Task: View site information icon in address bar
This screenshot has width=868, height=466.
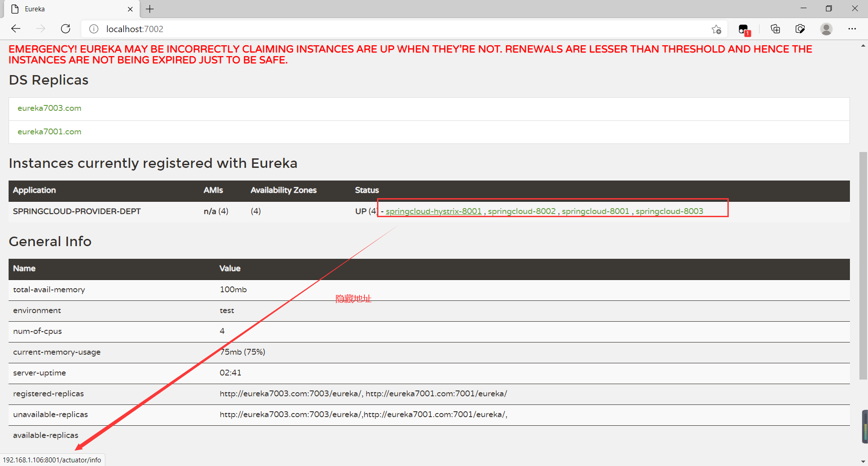Action: point(94,29)
